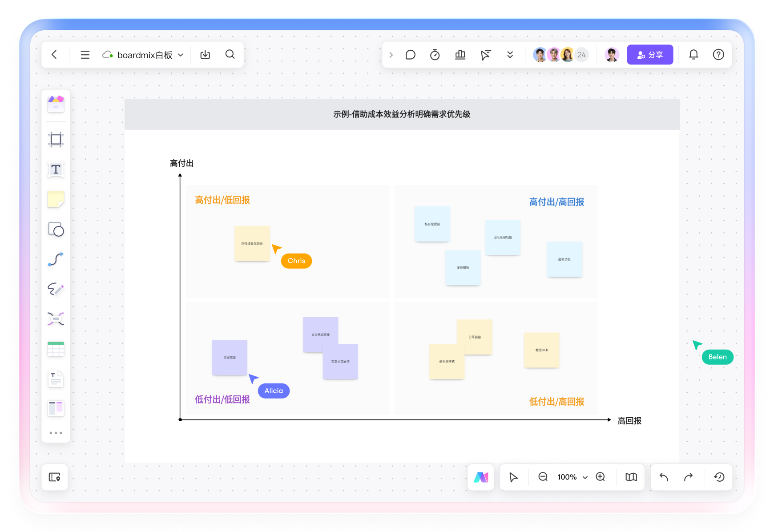The height and width of the screenshot is (532, 774).
Task: Insert a table from the sidebar
Action: pos(56,349)
